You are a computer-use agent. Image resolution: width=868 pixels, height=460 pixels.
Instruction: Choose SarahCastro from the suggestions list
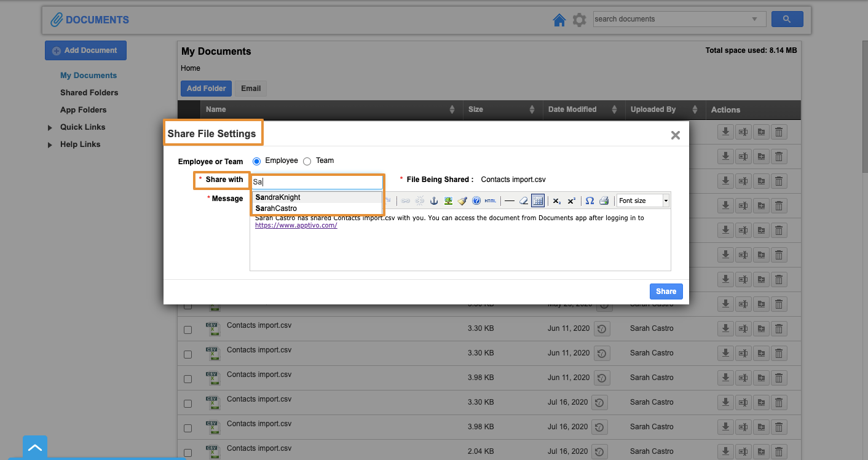276,208
